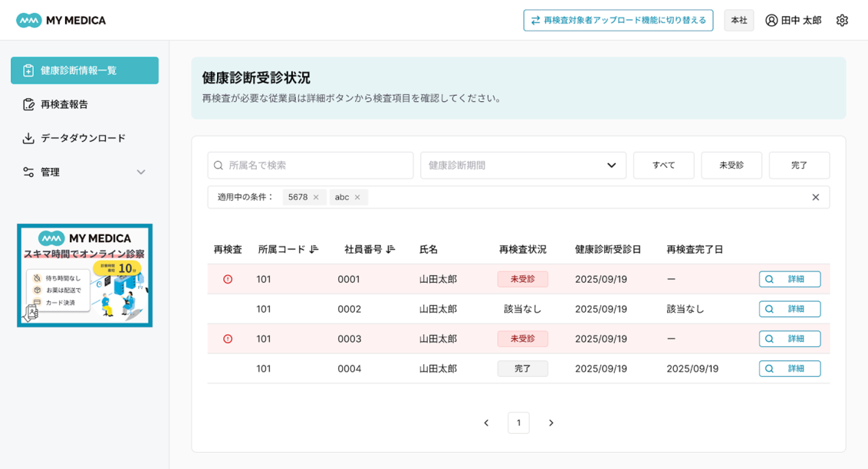Show すべて records filter
The image size is (868, 469).
click(663, 166)
